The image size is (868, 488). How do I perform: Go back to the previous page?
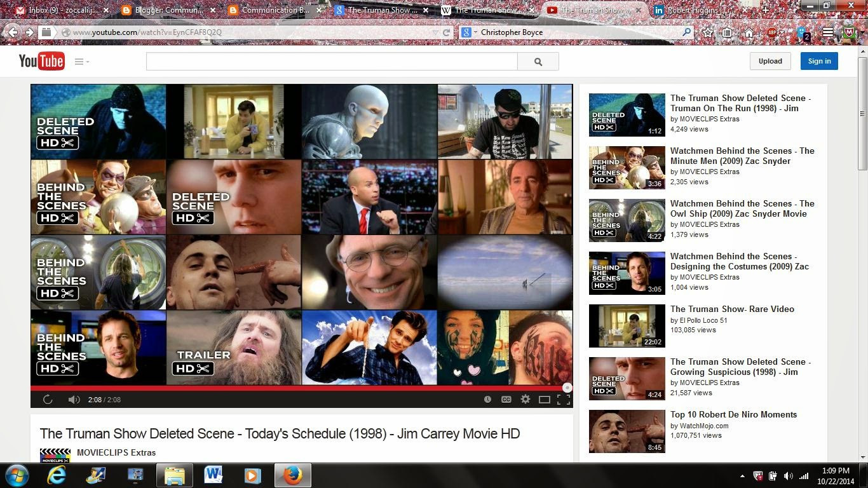(x=13, y=32)
